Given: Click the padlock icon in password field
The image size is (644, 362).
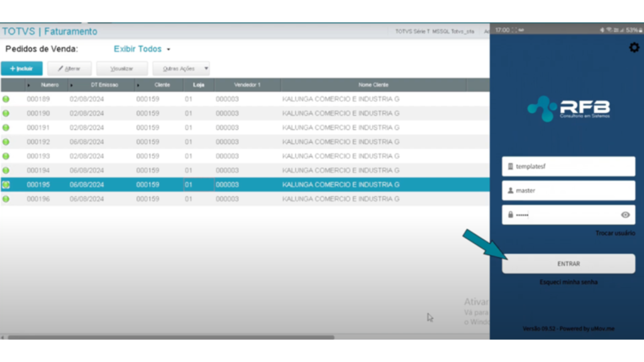Looking at the screenshot, I should 511,215.
